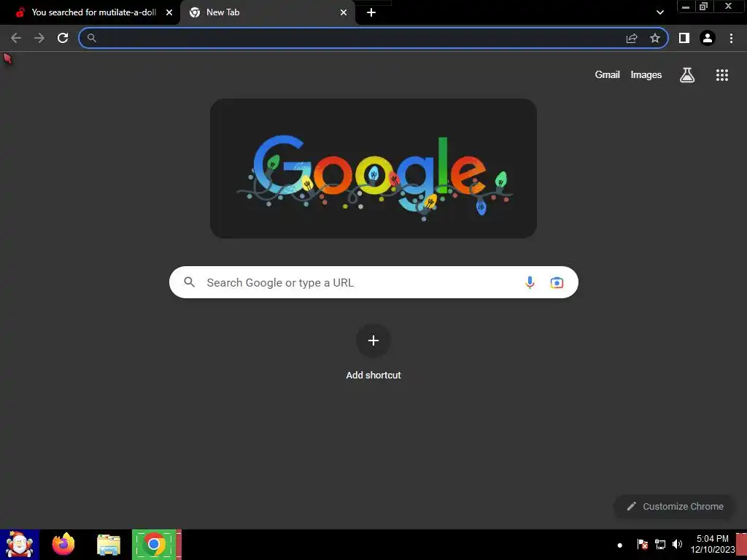
Task: Open File Explorer from the taskbar
Action: (x=109, y=545)
